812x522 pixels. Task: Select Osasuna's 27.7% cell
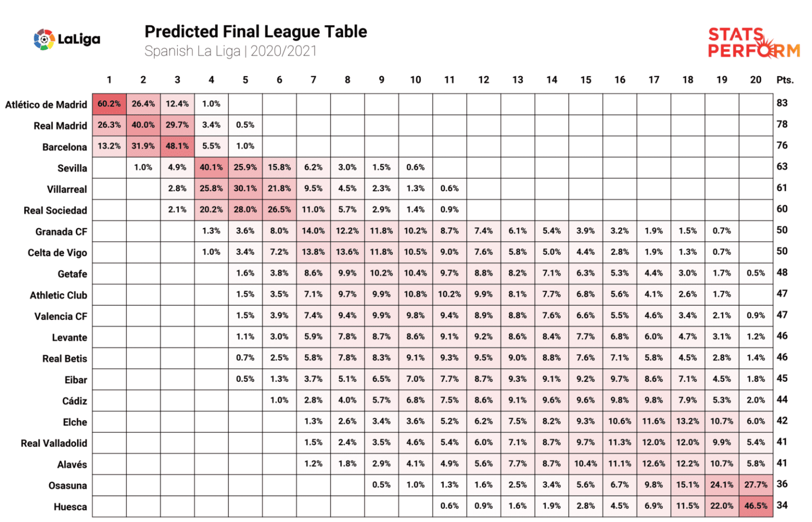click(755, 485)
